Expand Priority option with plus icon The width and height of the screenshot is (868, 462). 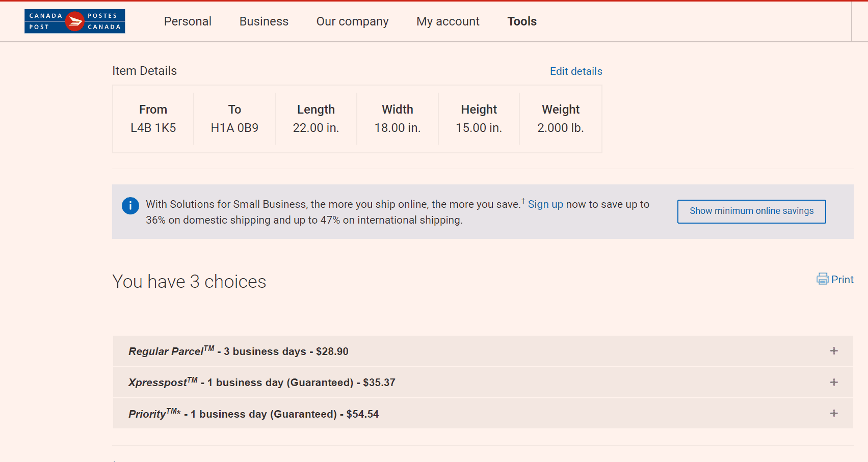834,414
